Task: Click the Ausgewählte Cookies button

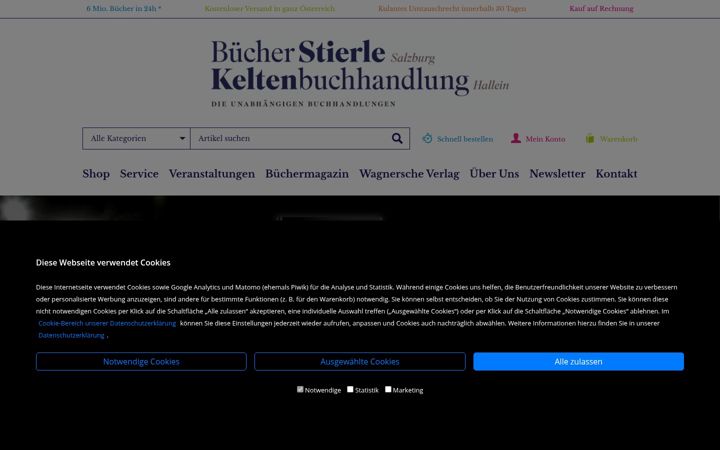Action: tap(360, 361)
